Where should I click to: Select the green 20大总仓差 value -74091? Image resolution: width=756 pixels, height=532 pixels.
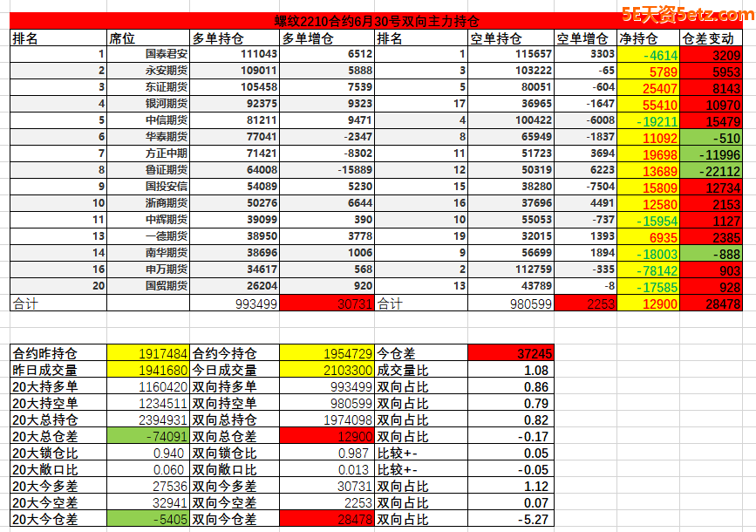click(x=147, y=436)
